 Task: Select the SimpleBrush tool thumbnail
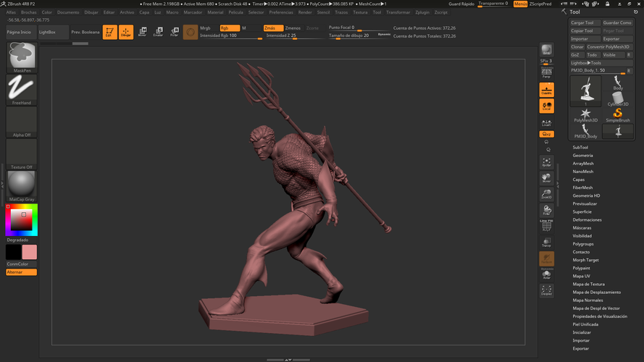(x=618, y=115)
